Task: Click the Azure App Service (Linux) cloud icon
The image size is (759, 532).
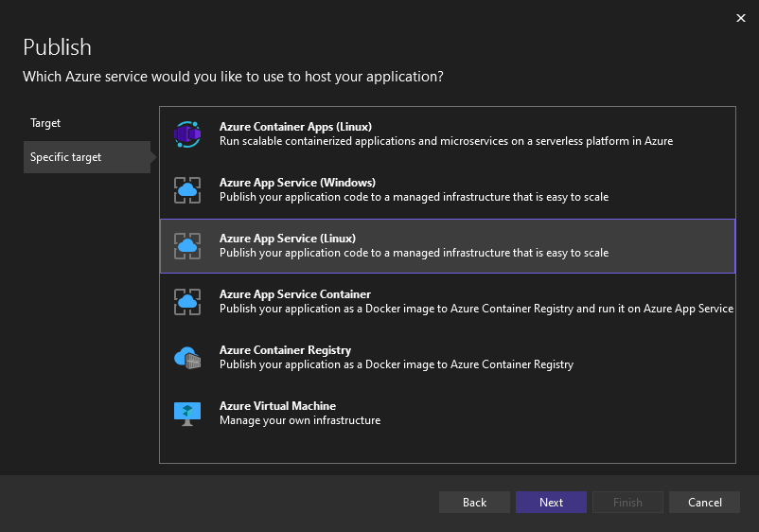Action: [x=187, y=246]
